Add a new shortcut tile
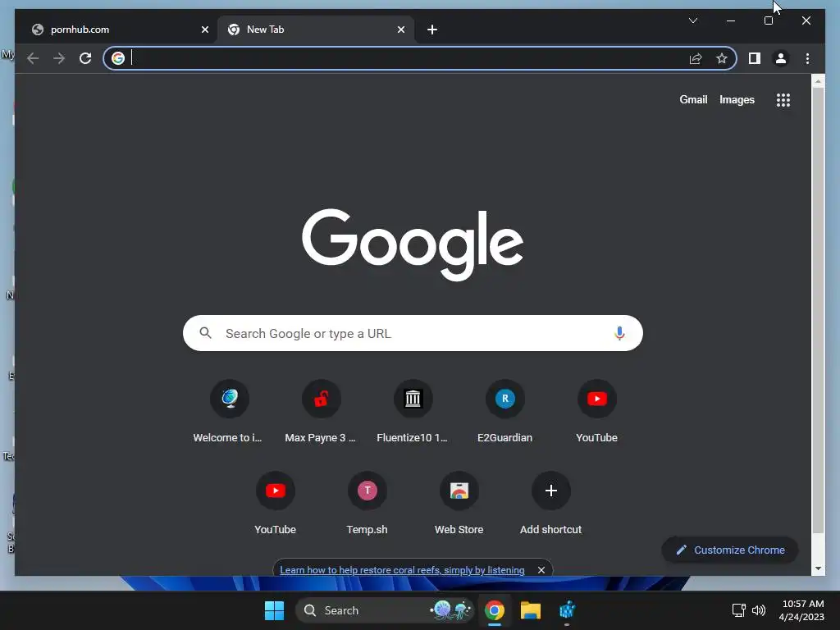The image size is (840, 630). (x=550, y=504)
